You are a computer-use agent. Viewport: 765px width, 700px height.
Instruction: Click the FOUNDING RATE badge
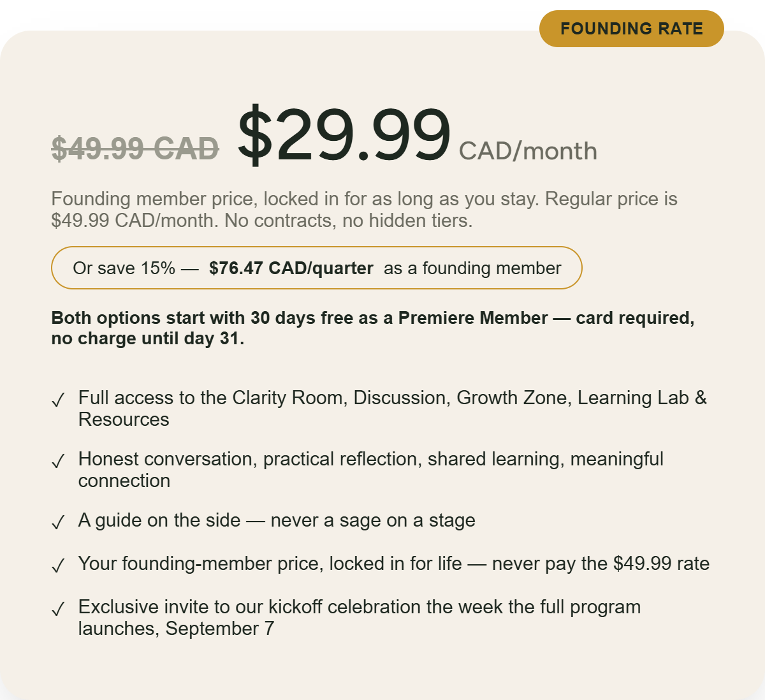click(632, 29)
